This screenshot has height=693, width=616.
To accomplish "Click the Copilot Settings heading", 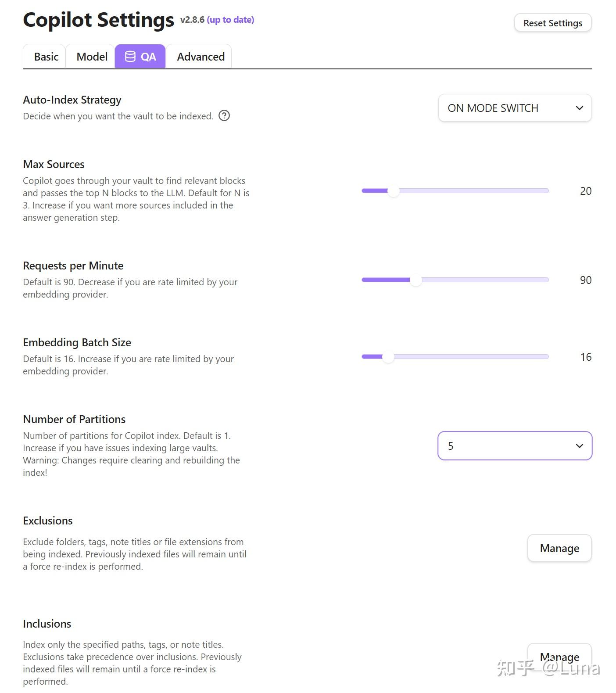I will click(x=98, y=20).
